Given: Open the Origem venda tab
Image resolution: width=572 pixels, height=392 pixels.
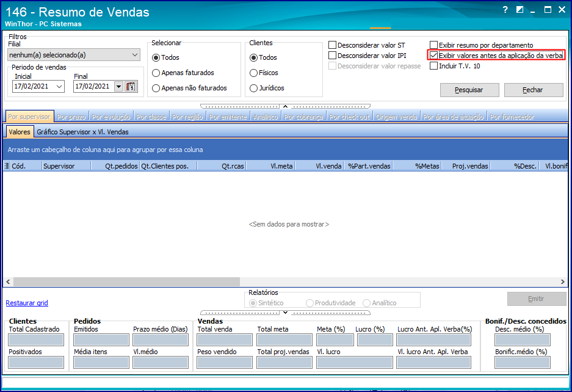Looking at the screenshot, I should [397, 117].
